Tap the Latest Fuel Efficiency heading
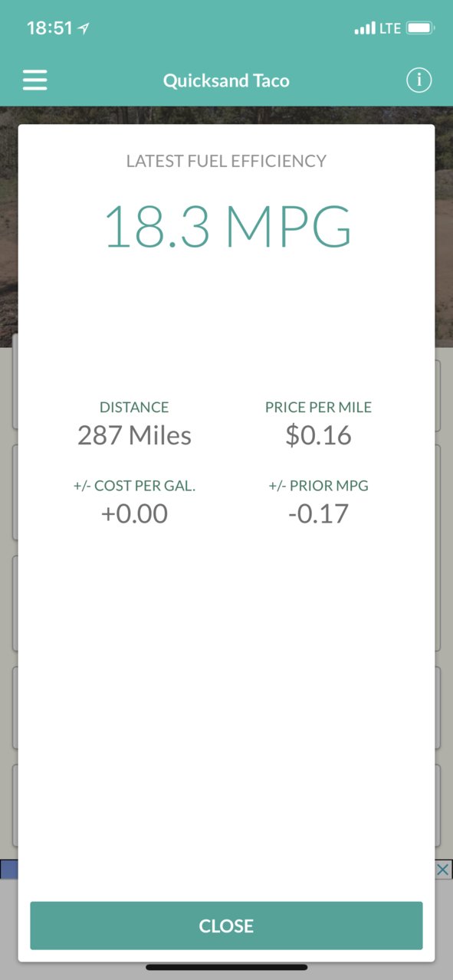 [226, 161]
